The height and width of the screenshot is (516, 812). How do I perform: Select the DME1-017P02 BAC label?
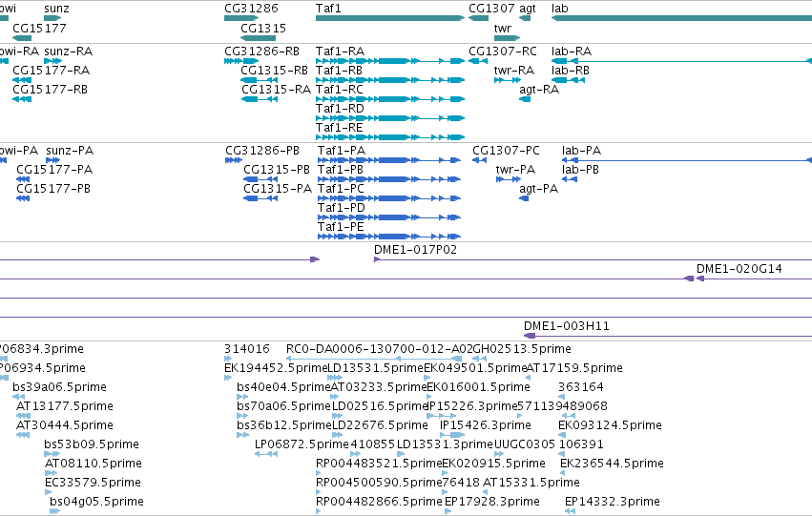(415, 250)
